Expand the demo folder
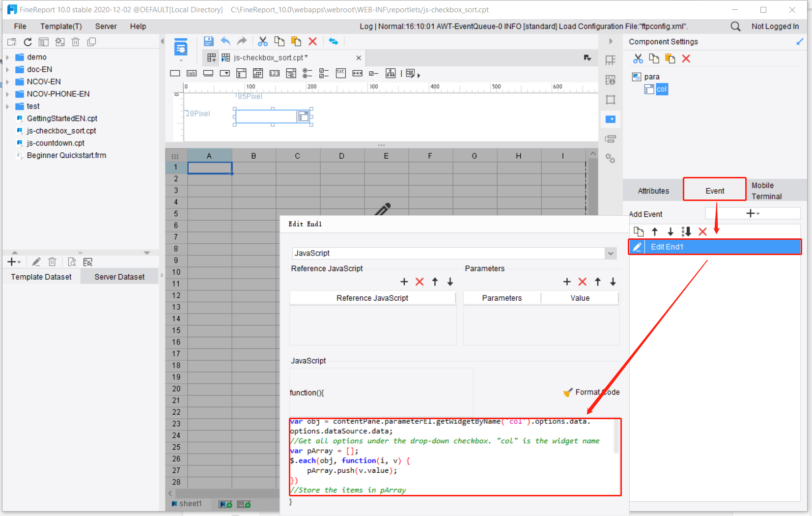Viewport: 812px width, 516px height. (7, 57)
